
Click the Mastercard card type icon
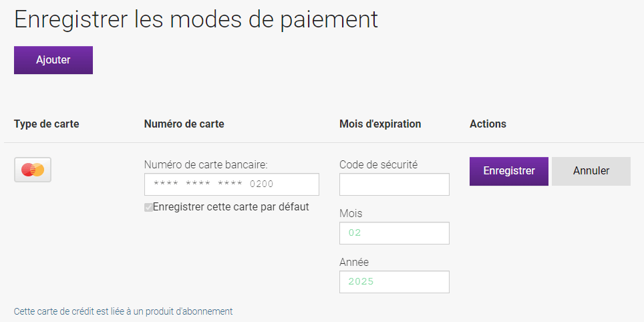pos(33,170)
